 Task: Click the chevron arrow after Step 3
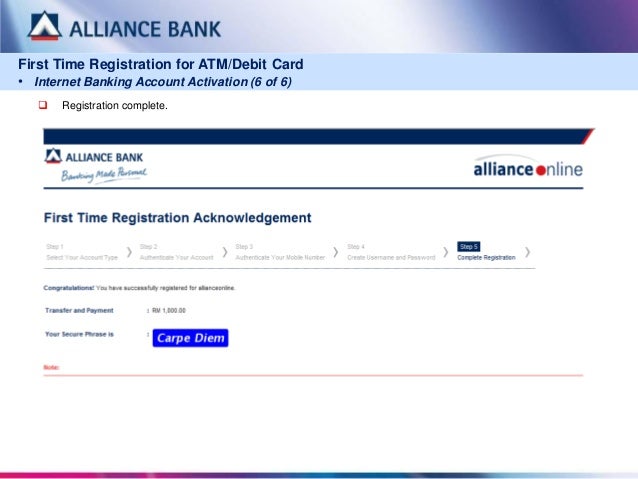coord(336,252)
